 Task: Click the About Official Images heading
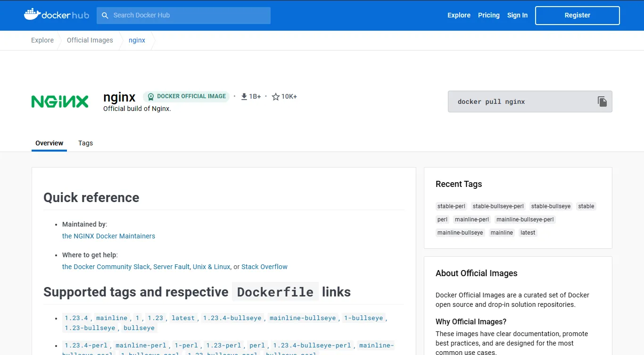coord(476,273)
